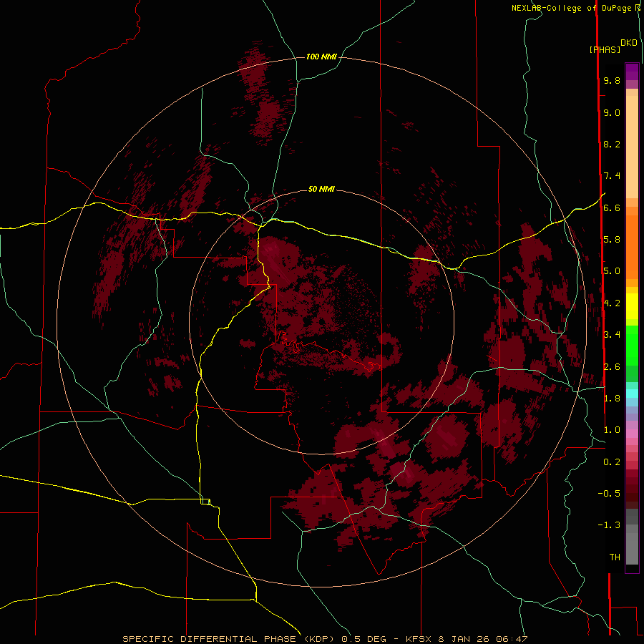Click the 2.6 legend value
This screenshot has width=644, height=644.
[612, 367]
